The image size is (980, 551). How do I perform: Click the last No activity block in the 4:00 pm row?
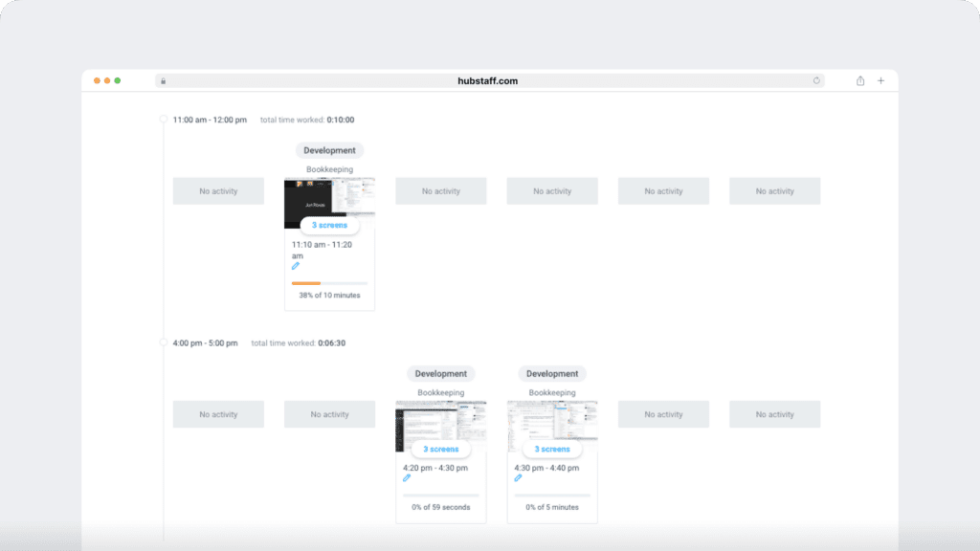coord(774,414)
